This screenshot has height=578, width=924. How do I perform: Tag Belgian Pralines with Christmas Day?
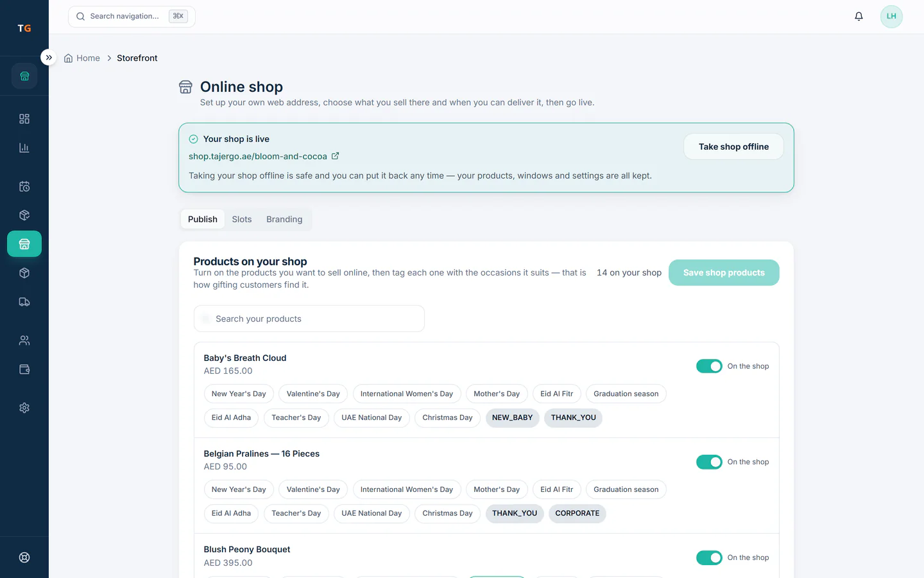pyautogui.click(x=447, y=513)
